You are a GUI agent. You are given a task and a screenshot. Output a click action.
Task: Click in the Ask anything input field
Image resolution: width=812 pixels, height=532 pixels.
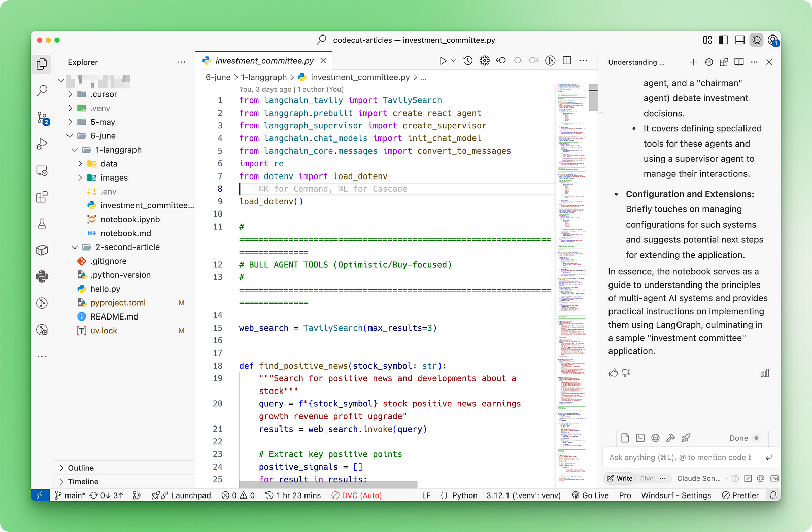click(680, 457)
